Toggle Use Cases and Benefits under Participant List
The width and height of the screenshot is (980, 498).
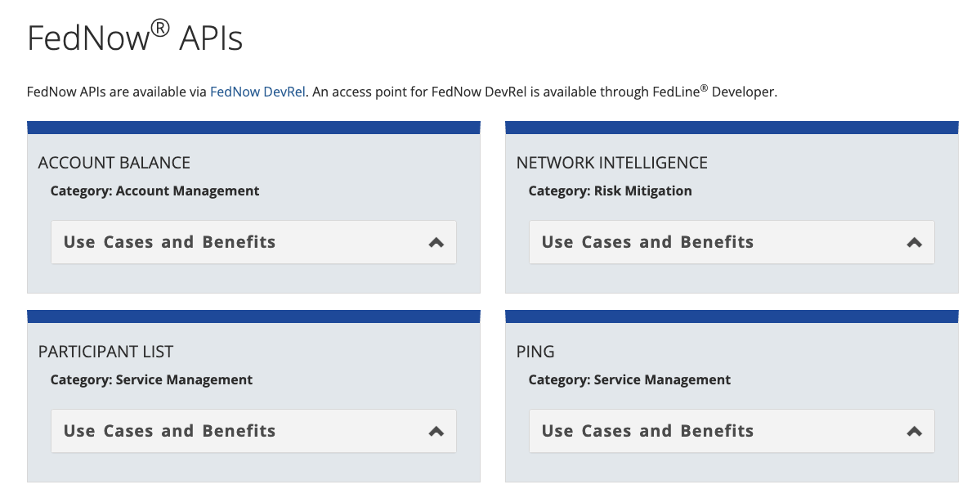click(x=253, y=431)
